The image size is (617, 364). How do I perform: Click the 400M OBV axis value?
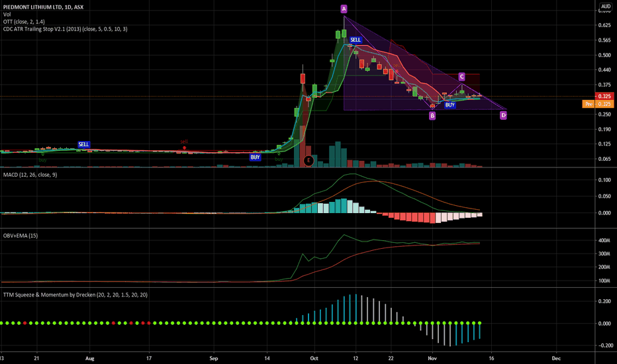pyautogui.click(x=604, y=240)
